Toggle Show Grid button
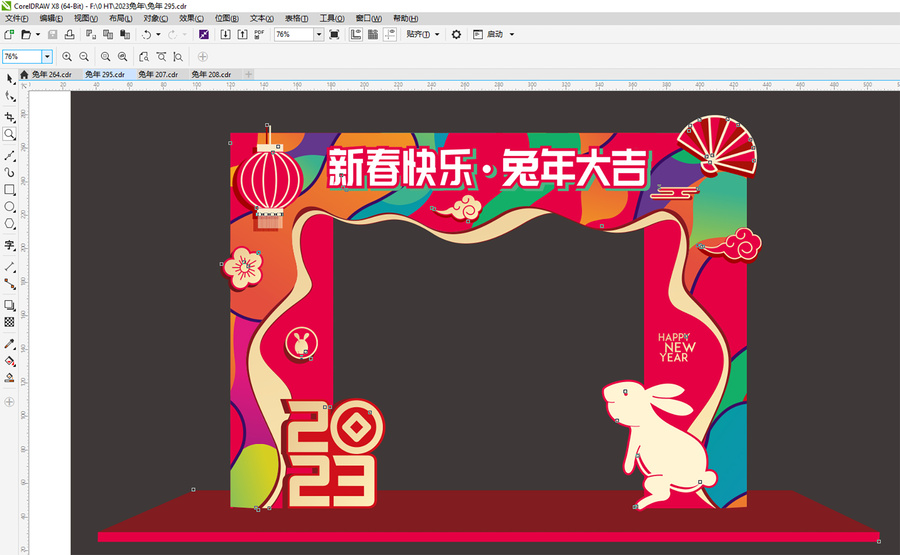 pos(373,34)
